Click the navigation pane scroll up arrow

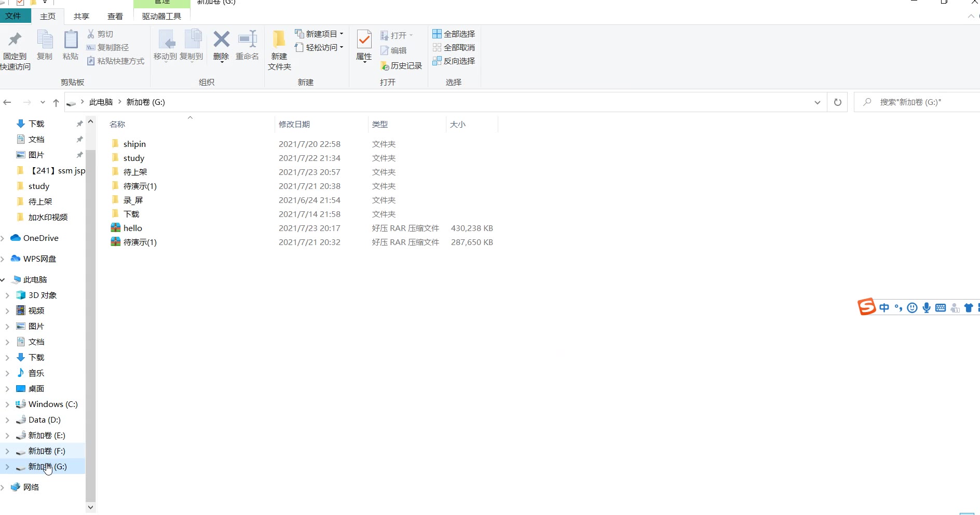[91, 121]
